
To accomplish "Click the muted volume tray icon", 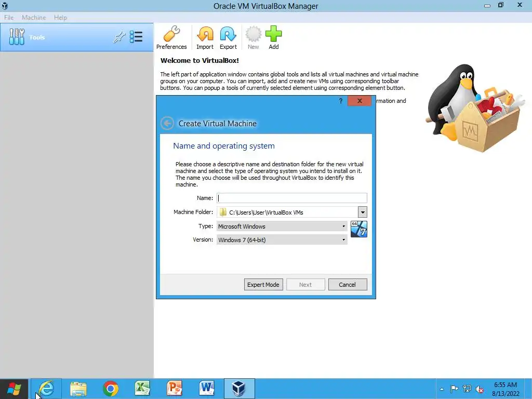I will [480, 389].
